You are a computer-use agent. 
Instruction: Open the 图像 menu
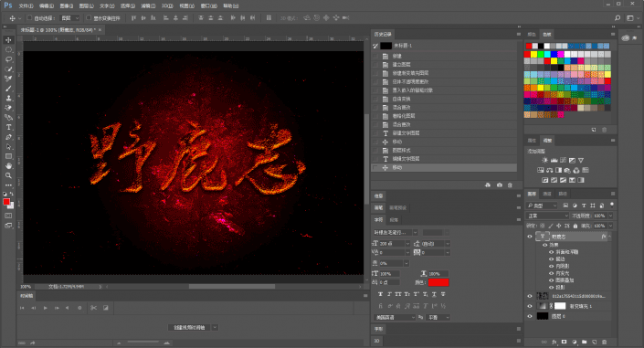66,5
